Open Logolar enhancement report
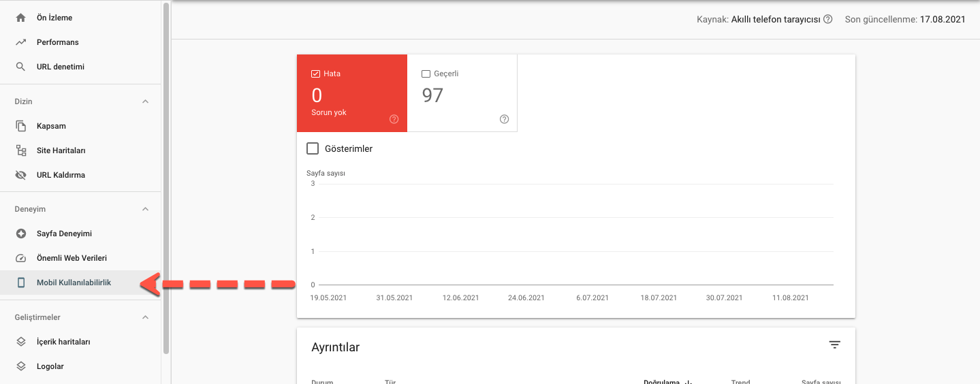Viewport: 980px width, 384px height. pyautogui.click(x=80, y=366)
